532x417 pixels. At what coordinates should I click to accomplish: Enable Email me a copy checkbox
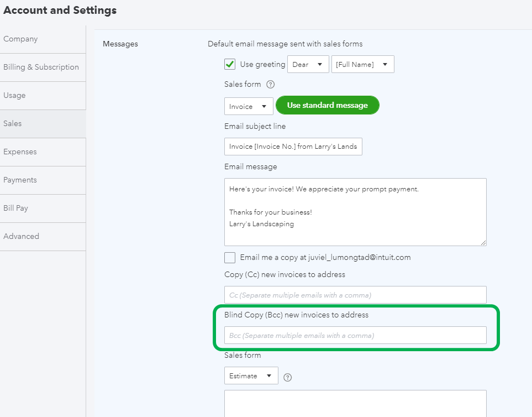coord(230,258)
